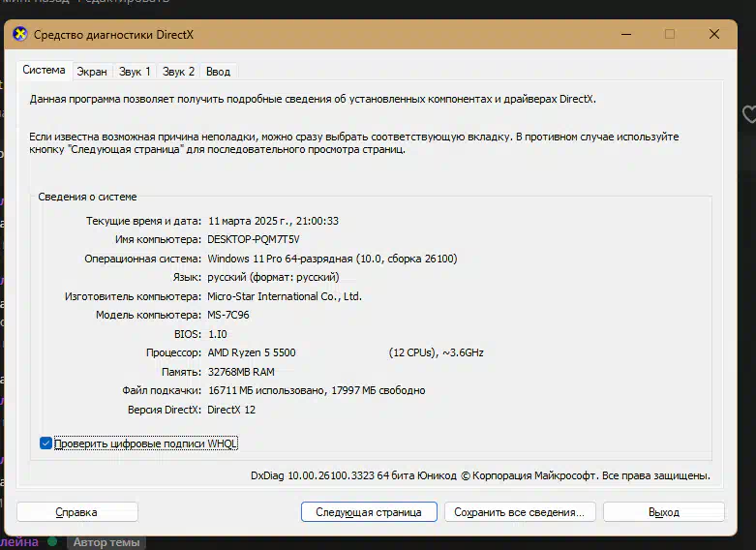Open the Звук 1 tab
The width and height of the screenshot is (756, 550).
[x=135, y=72]
